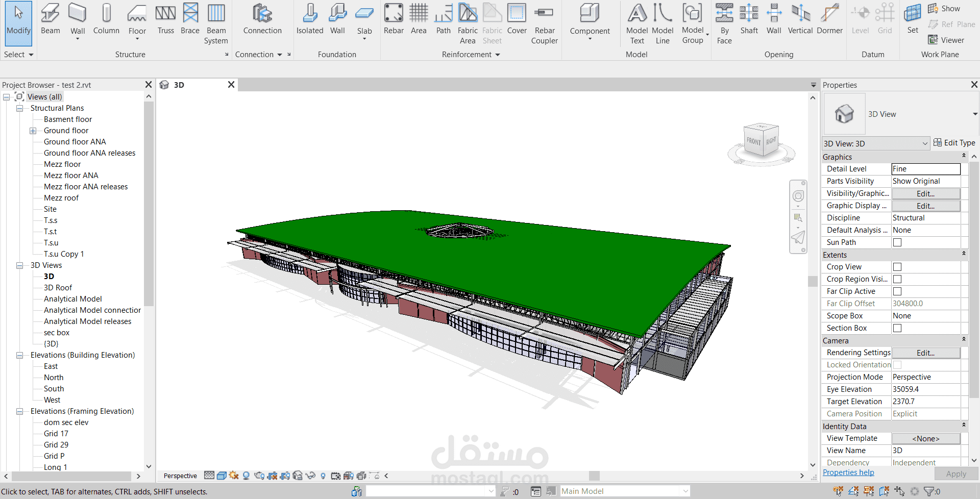
Task: Click Edit Type in Properties
Action: (954, 143)
